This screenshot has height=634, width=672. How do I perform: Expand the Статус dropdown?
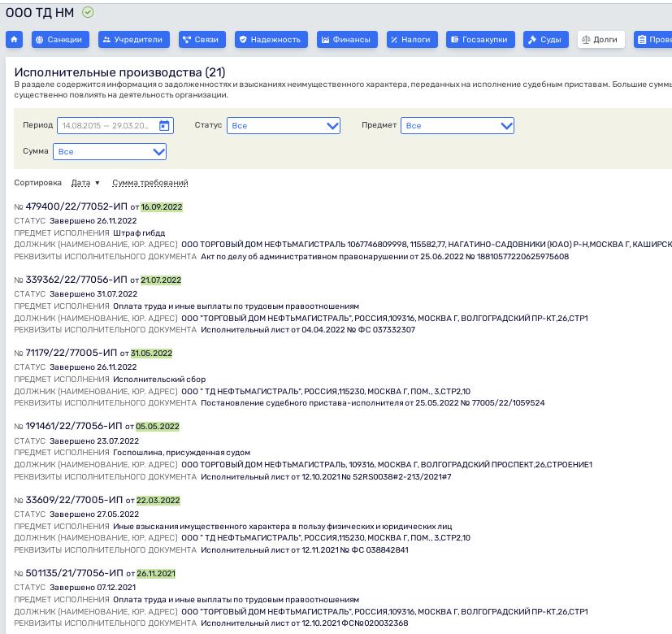coord(284,126)
